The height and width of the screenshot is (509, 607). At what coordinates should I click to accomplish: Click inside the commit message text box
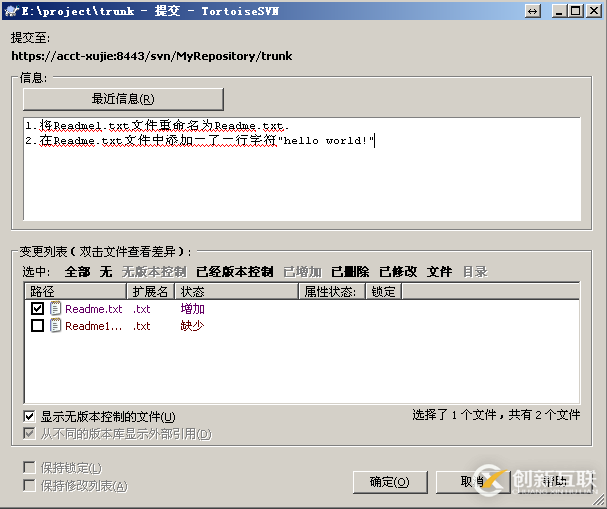point(302,169)
